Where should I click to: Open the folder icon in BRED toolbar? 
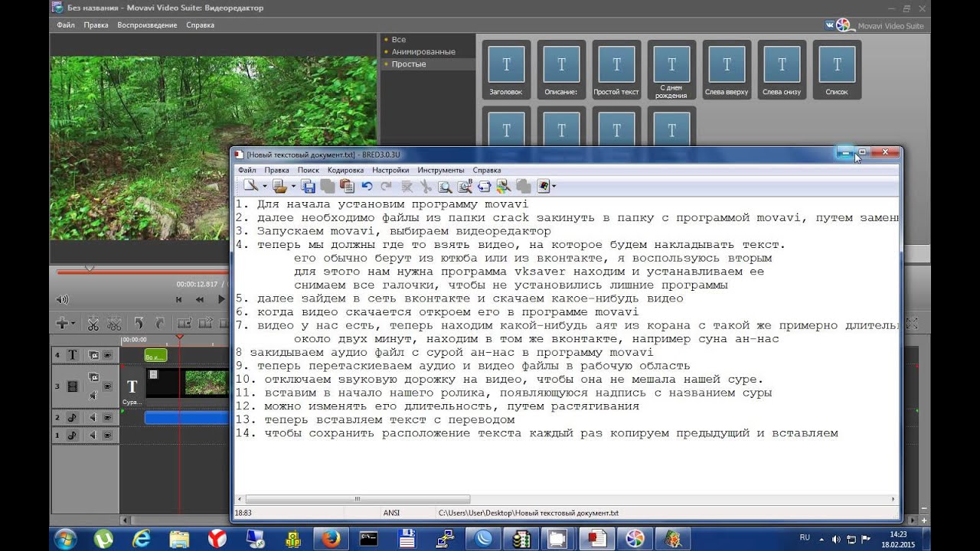279,185
